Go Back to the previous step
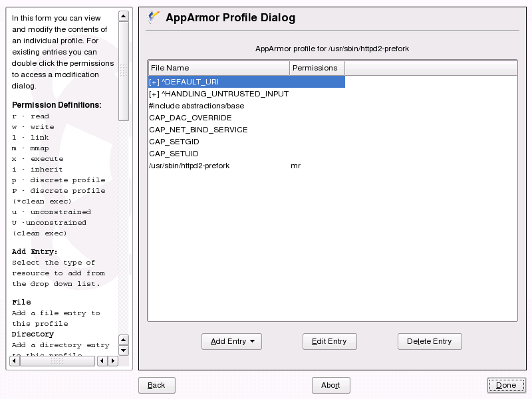Screen dimensions: 532x399 click(x=157, y=386)
